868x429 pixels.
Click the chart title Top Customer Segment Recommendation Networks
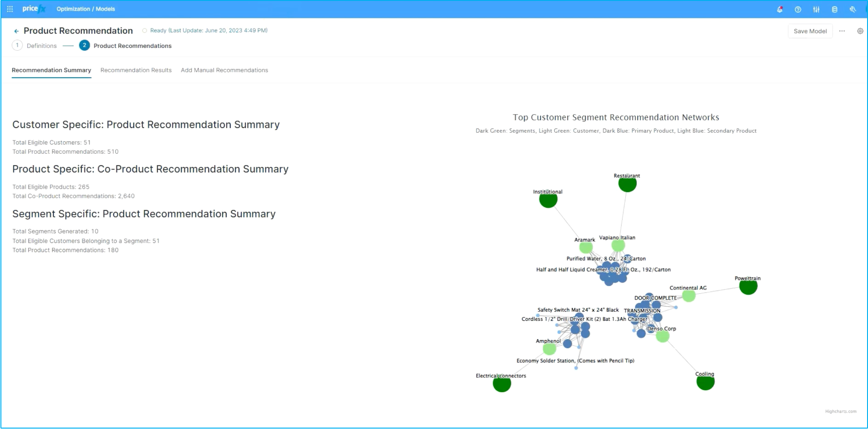616,117
